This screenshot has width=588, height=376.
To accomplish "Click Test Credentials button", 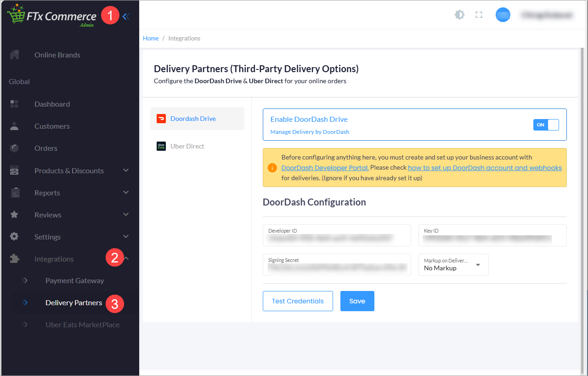I will [298, 301].
